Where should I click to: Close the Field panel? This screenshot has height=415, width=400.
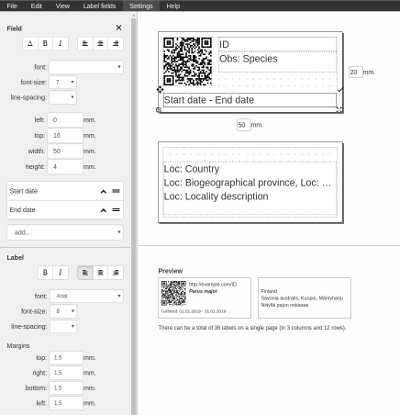(118, 28)
